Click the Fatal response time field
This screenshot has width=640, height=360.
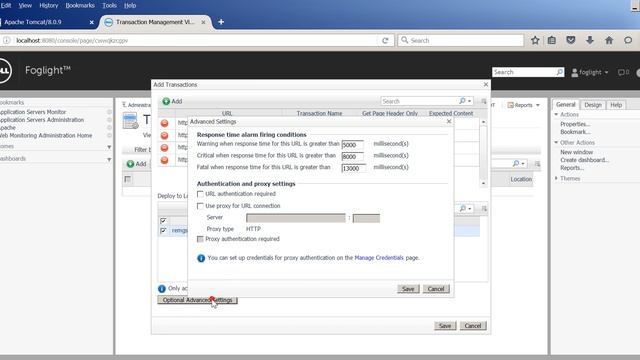point(354,168)
